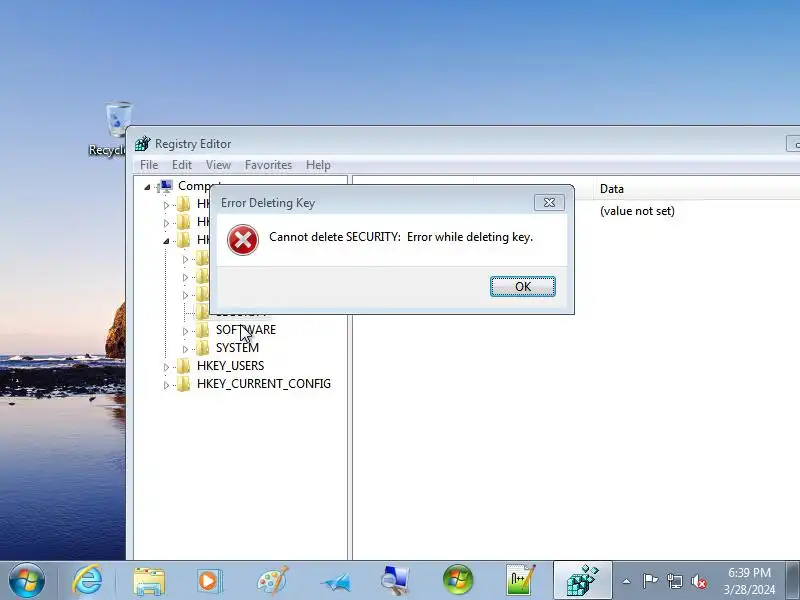Expand the HKEY_CURRENT_CONFIG hive
This screenshot has width=800, height=600.
point(166,385)
